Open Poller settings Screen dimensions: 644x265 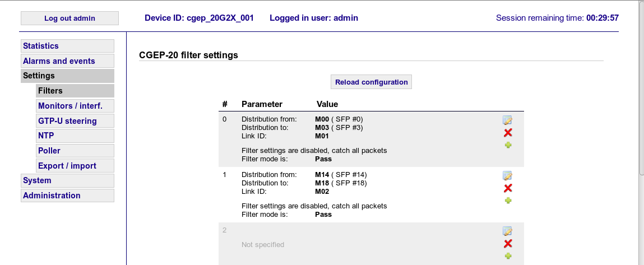click(75, 151)
